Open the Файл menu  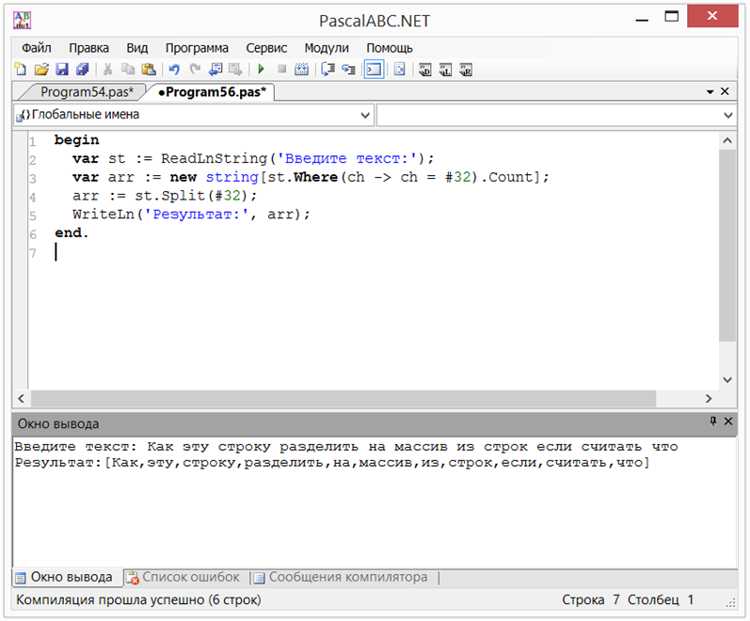point(36,48)
